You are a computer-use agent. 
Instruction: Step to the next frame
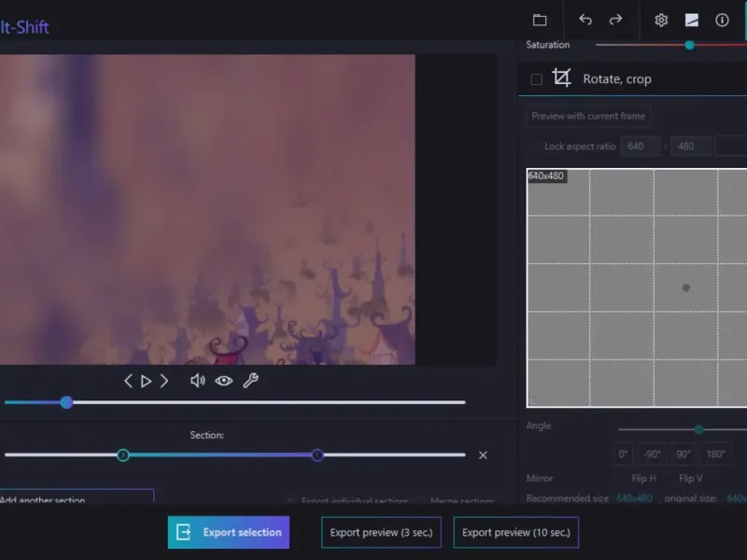[164, 381]
